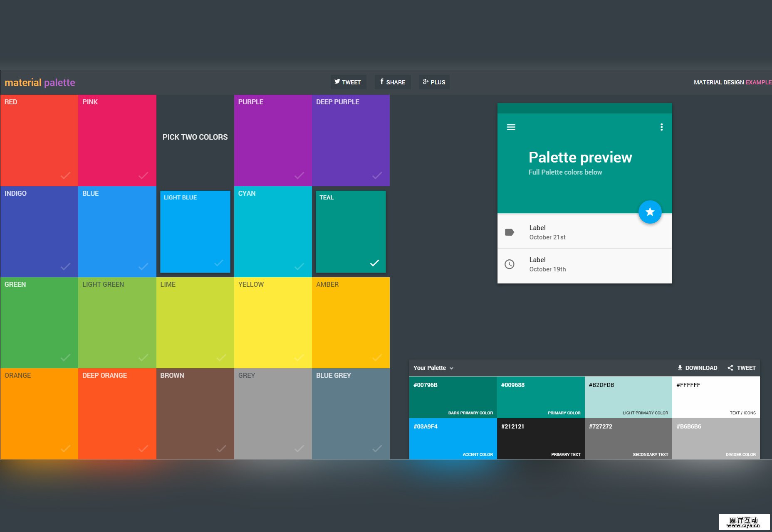772x532 pixels.
Task: Click the tag label icon beside October 21st
Action: pos(510,232)
